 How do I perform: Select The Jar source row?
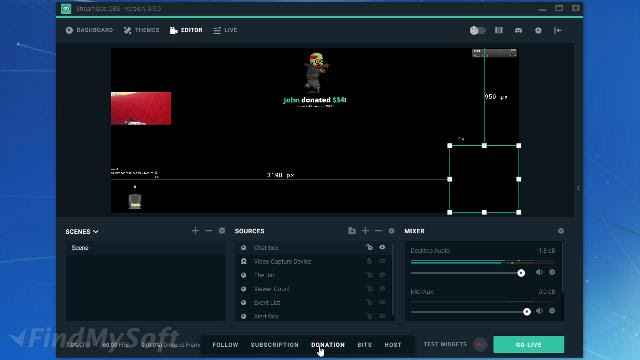pyautogui.click(x=313, y=275)
